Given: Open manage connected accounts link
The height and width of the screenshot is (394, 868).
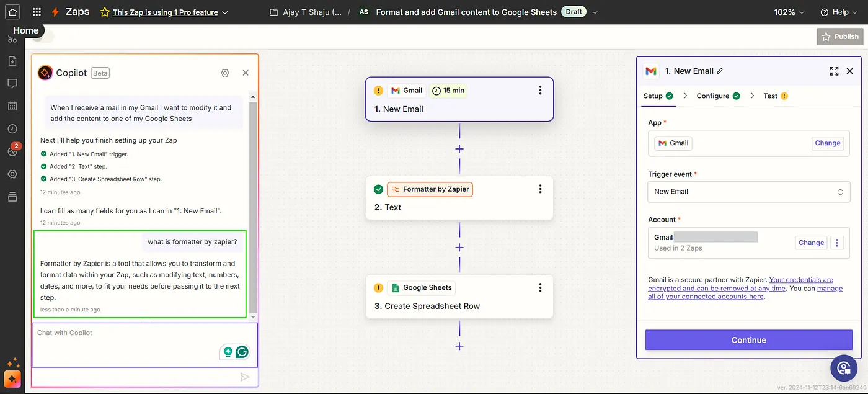Looking at the screenshot, I should (745, 292).
